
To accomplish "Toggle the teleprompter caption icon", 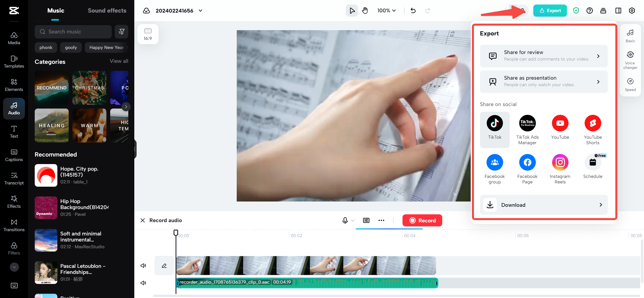I will pos(366,220).
